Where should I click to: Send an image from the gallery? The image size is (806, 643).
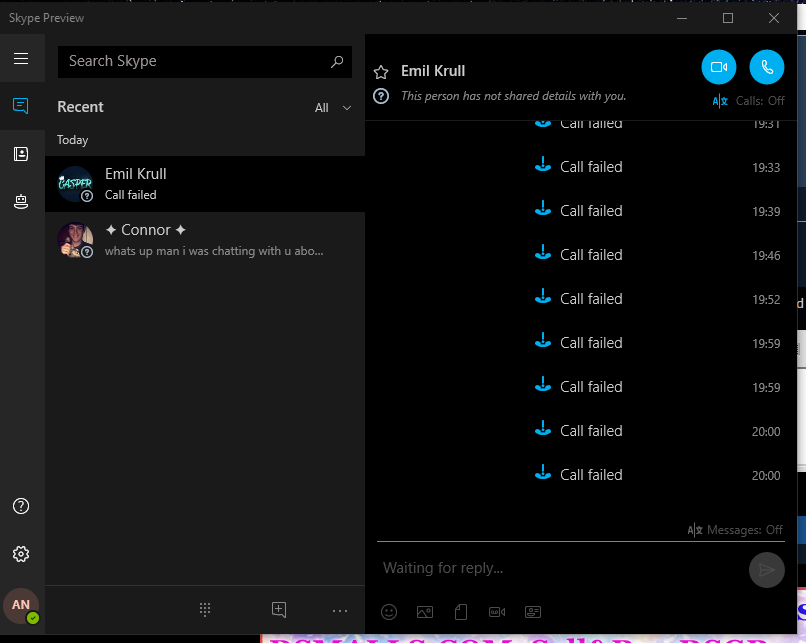(425, 612)
